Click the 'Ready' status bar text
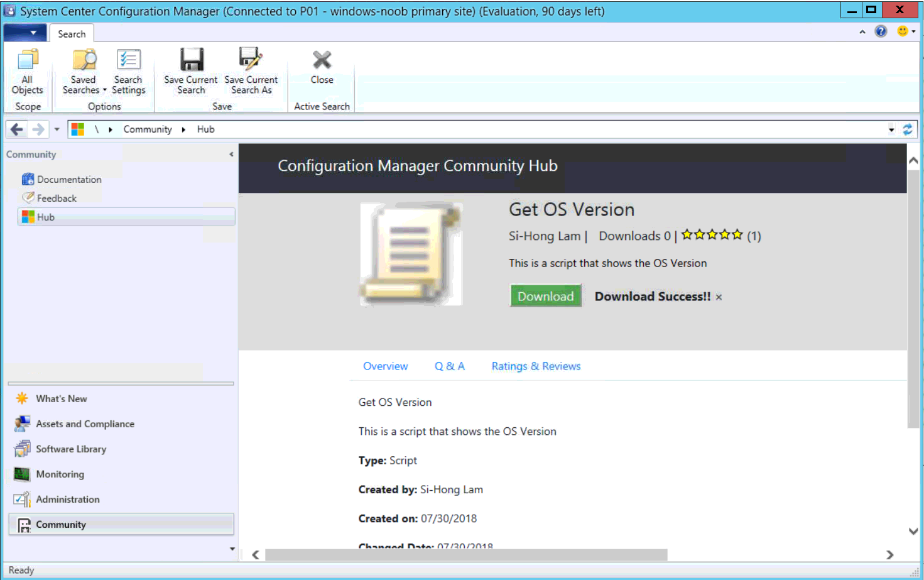This screenshot has width=924, height=580. point(21,571)
